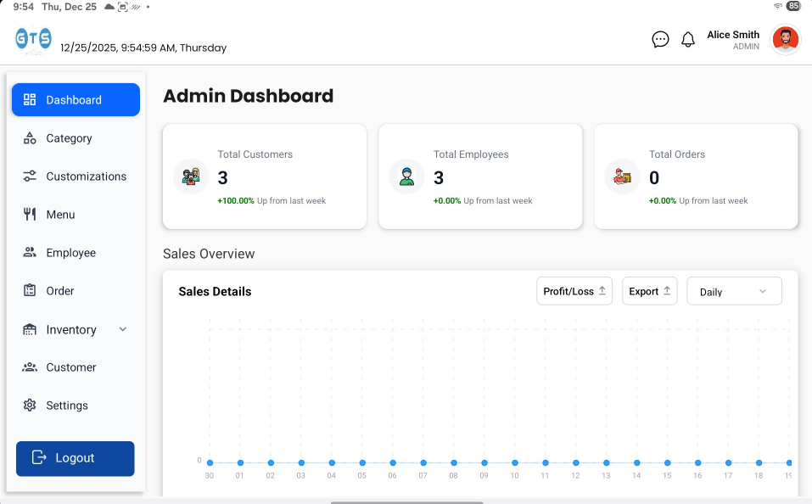Expand the Inventory submenu chevron
812x504 pixels.
[x=123, y=329]
